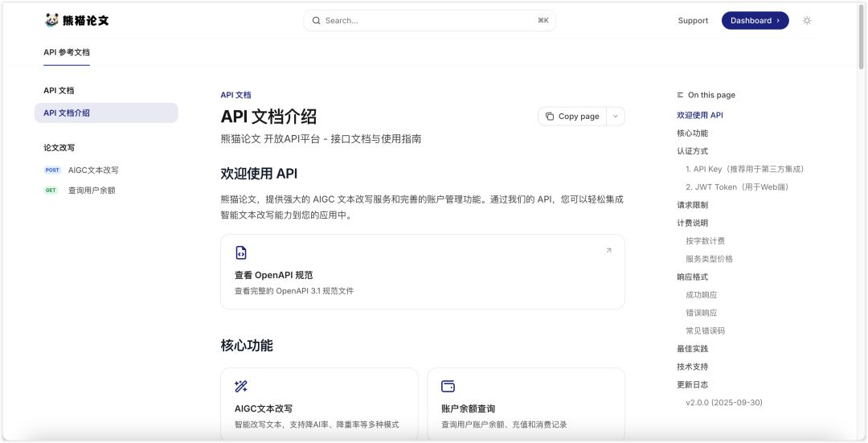This screenshot has width=868, height=443.
Task: Jump to 计费说明 in page outline
Action: [692, 224]
